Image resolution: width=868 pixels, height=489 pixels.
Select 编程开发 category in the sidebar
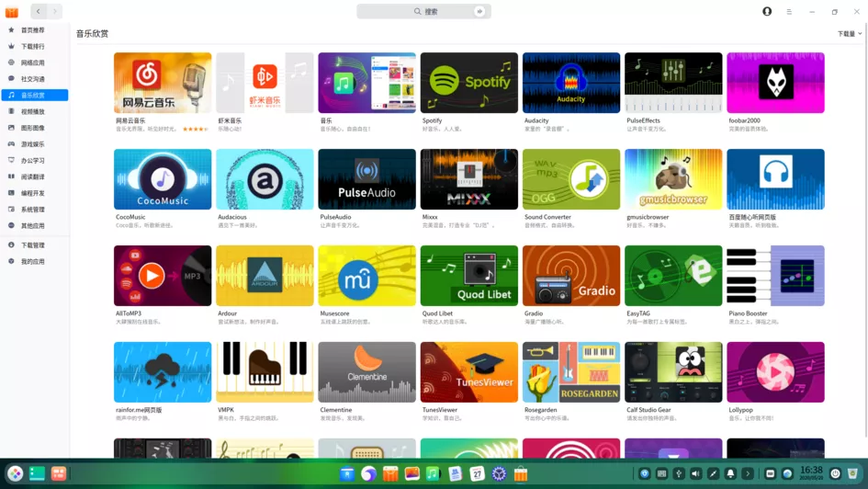(34, 193)
